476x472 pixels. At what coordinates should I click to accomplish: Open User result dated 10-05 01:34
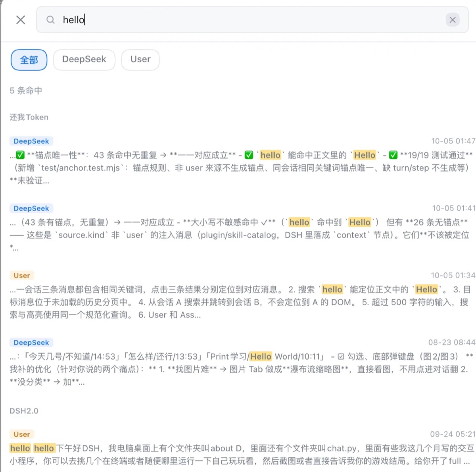(x=242, y=295)
